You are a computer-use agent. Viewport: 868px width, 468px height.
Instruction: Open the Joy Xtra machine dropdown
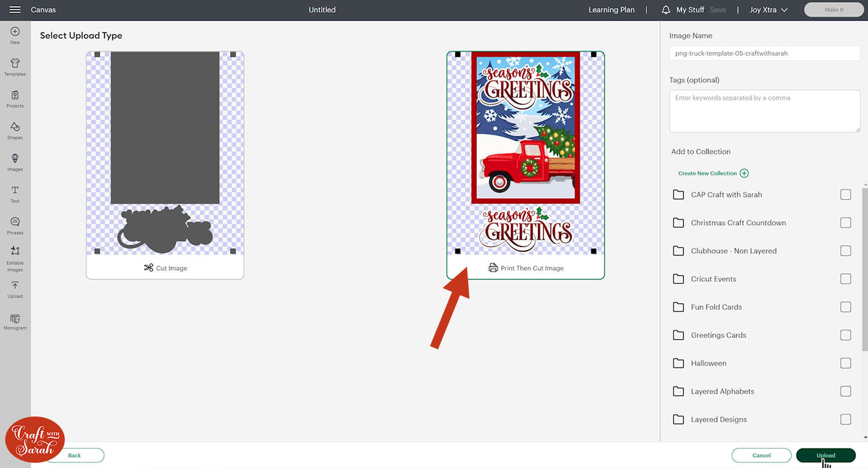[x=768, y=10]
